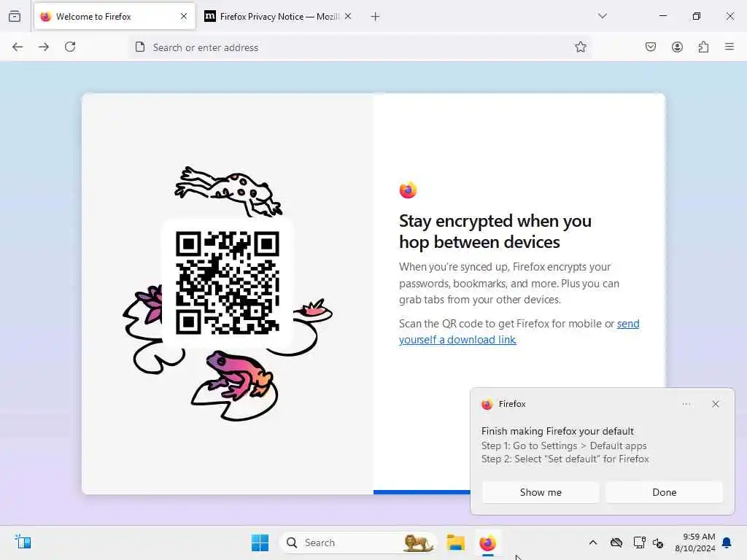Close the Welcome to Firefox tab
This screenshot has height=560, width=747.
coord(184,16)
